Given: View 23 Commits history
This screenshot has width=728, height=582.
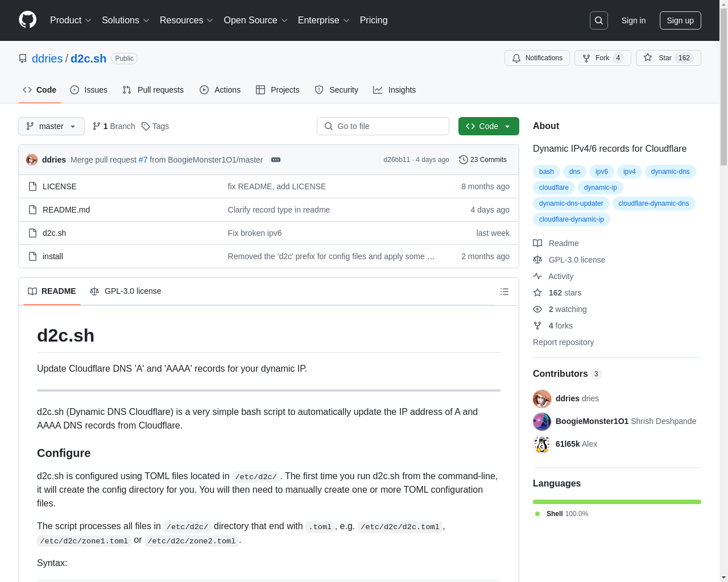Looking at the screenshot, I should tap(483, 160).
